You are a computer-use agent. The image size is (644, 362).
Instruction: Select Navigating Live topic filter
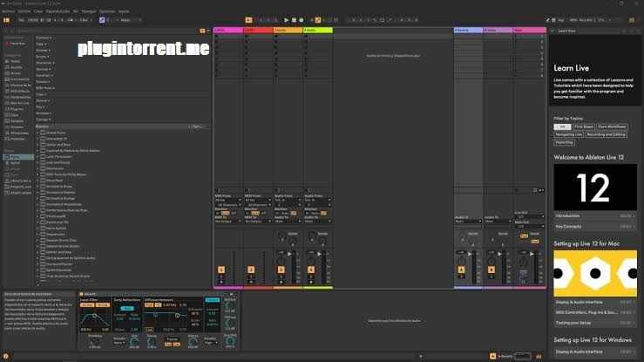[x=569, y=134]
